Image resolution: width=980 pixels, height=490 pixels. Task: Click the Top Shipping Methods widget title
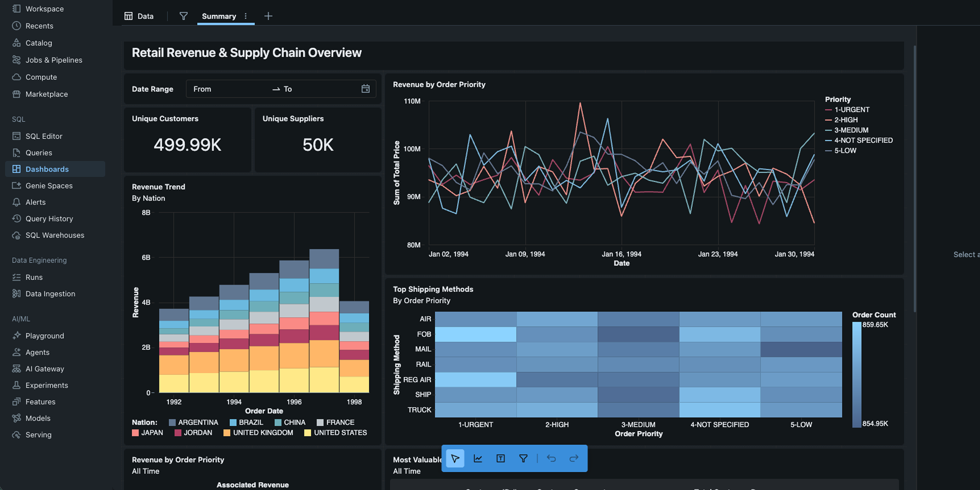433,289
